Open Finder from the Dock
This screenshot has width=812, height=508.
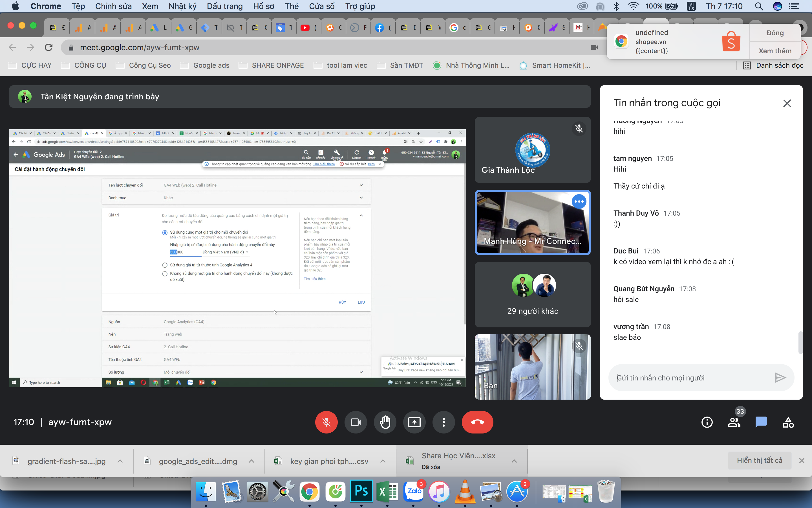pyautogui.click(x=206, y=492)
